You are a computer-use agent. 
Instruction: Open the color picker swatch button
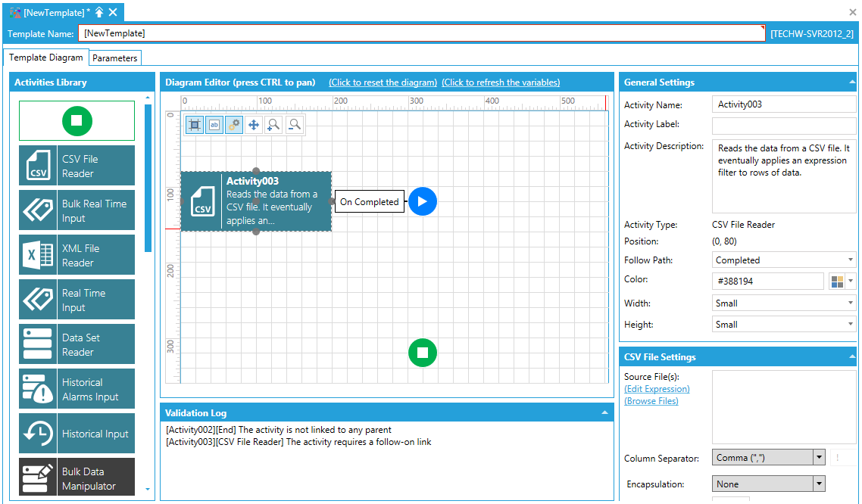pyautogui.click(x=837, y=282)
